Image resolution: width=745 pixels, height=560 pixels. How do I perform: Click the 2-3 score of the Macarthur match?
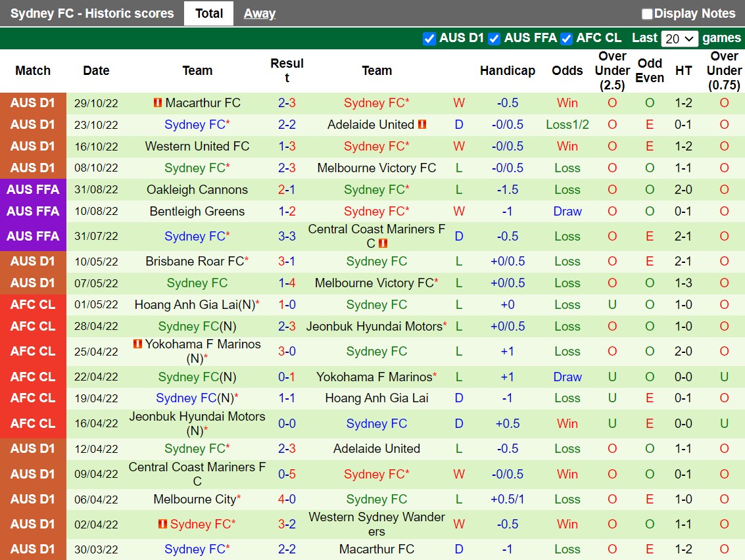(x=287, y=103)
